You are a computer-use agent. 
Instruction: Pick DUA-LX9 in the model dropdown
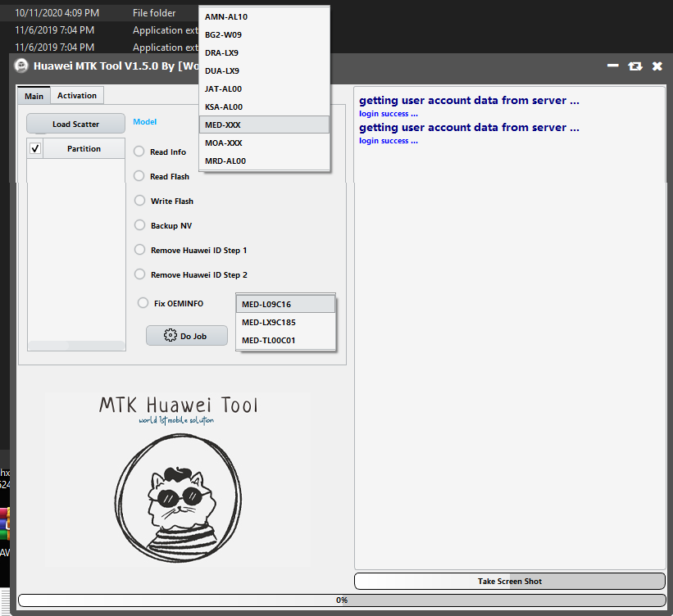(x=265, y=70)
